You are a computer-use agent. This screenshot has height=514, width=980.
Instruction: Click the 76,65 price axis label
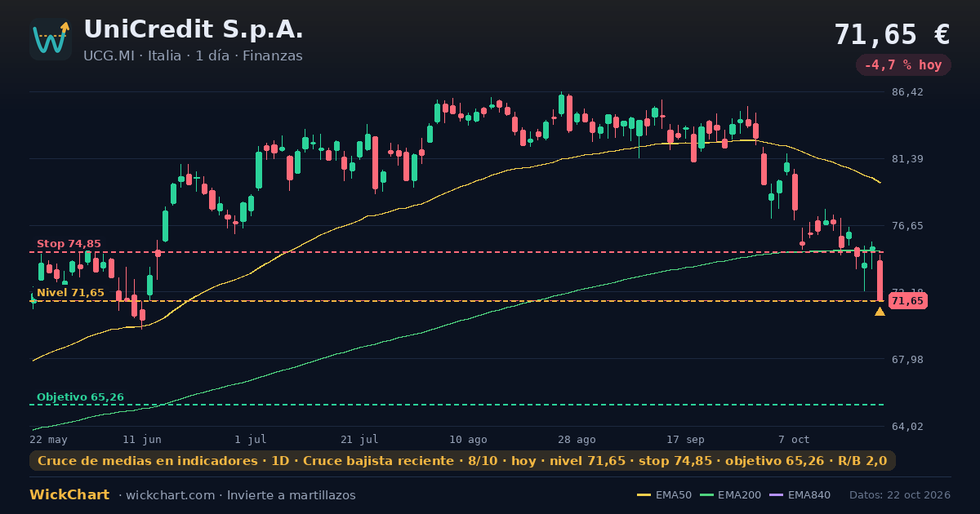907,226
